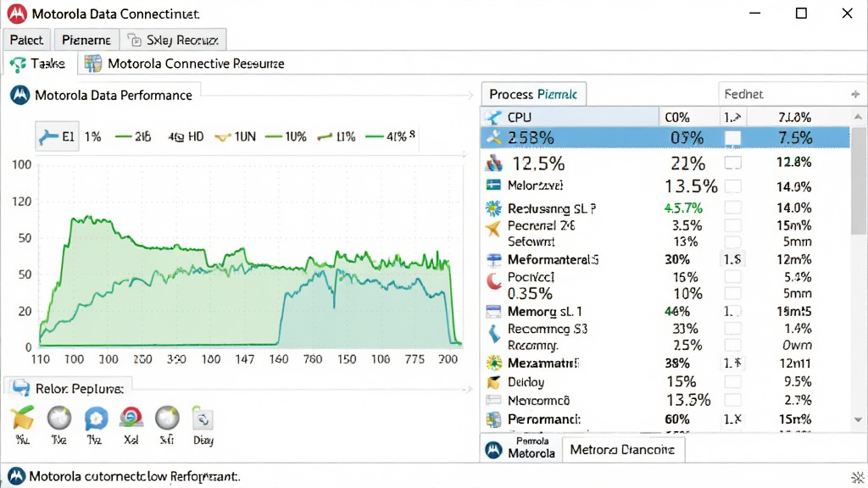Sort by the C0% column header

point(689,117)
